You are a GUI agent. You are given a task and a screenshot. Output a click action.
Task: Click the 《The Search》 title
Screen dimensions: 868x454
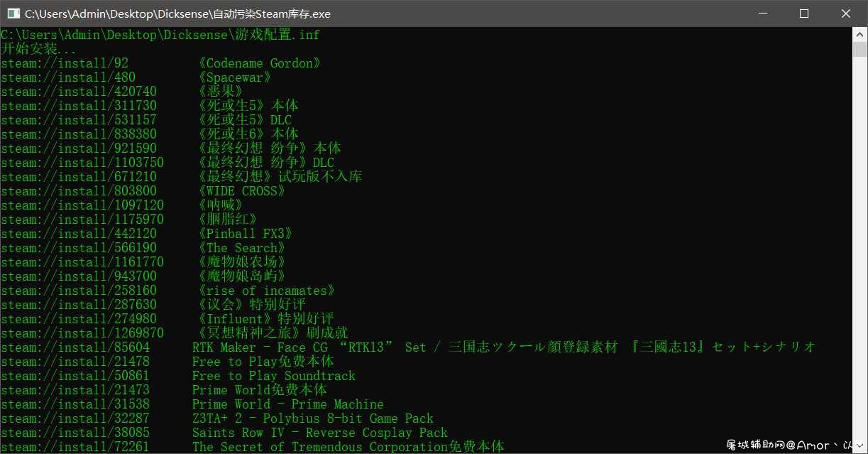point(242,248)
